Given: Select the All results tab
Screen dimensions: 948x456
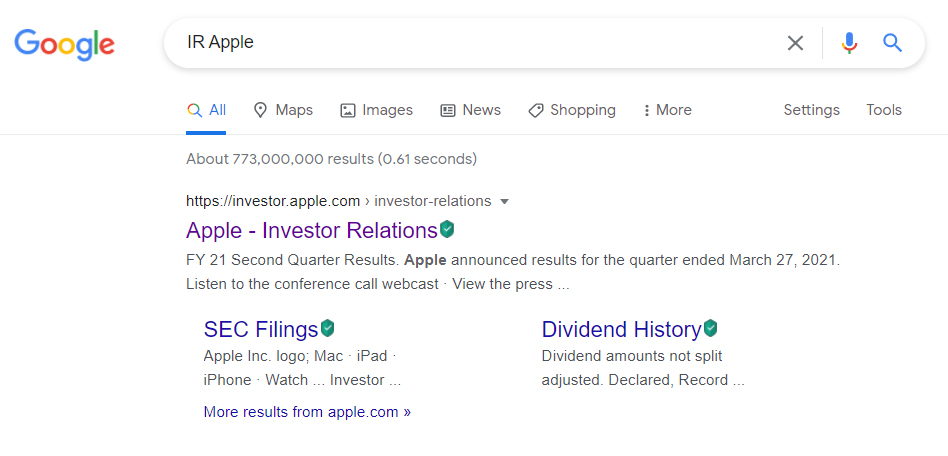Looking at the screenshot, I should tap(206, 110).
